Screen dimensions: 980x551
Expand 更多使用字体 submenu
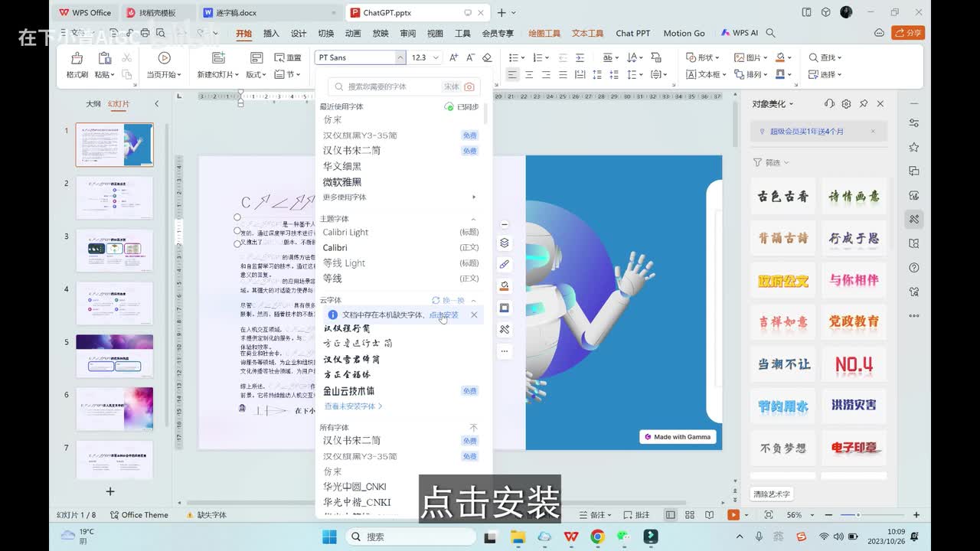[x=474, y=197]
